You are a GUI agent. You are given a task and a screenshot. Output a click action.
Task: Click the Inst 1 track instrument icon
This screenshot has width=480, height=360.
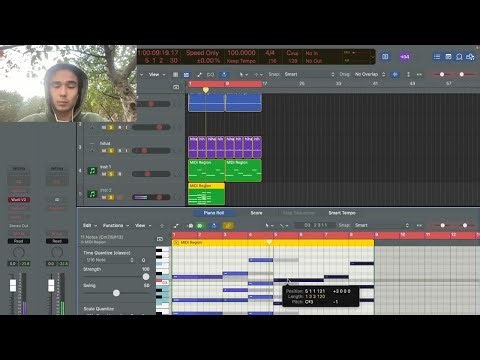pyautogui.click(x=92, y=171)
